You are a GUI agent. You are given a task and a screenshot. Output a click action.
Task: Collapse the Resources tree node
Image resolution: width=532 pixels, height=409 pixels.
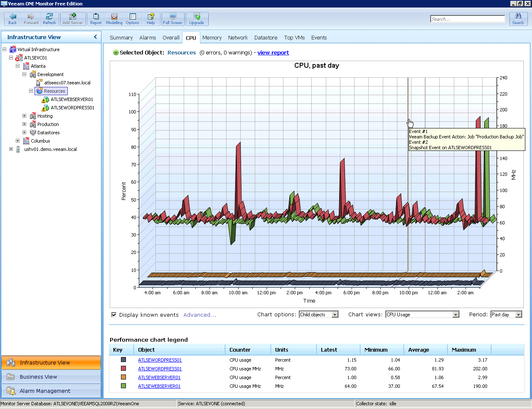coord(31,91)
